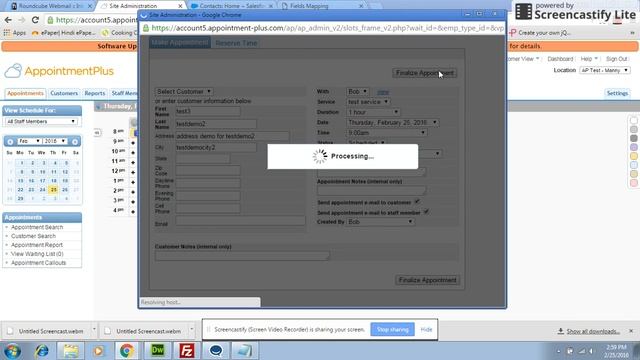Open the calendar month dropdown
640x360 pixels.
[x=29, y=141]
